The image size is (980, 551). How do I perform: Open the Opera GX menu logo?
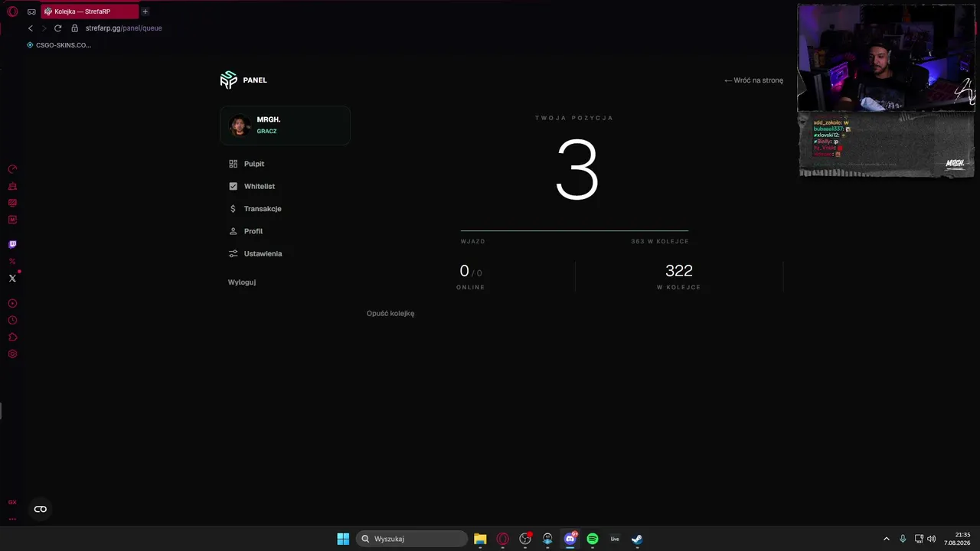[x=12, y=11]
